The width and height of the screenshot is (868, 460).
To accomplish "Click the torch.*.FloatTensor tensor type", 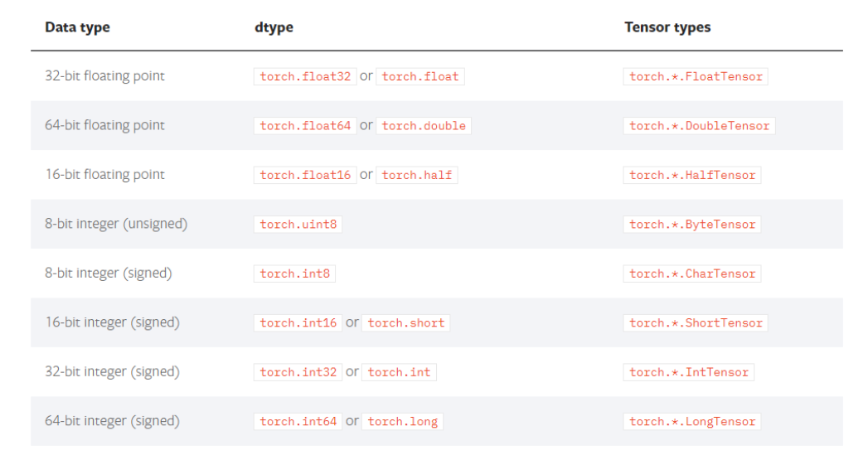I will 696,76.
